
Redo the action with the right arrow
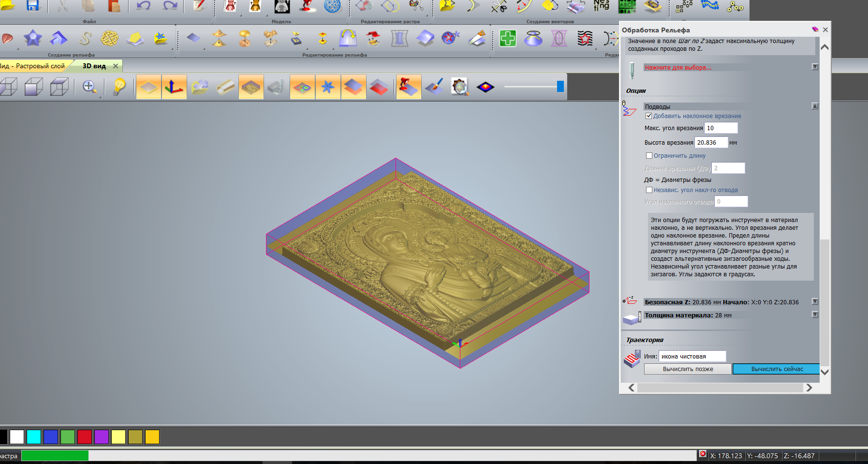(x=170, y=6)
